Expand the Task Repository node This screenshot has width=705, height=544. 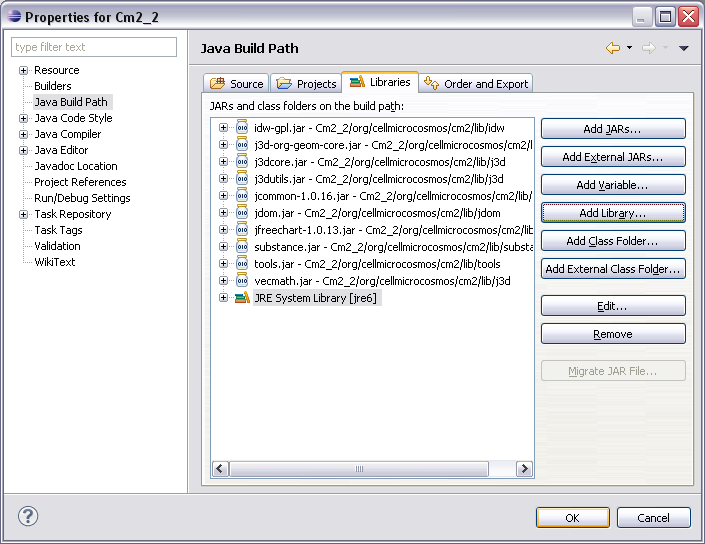click(x=23, y=214)
